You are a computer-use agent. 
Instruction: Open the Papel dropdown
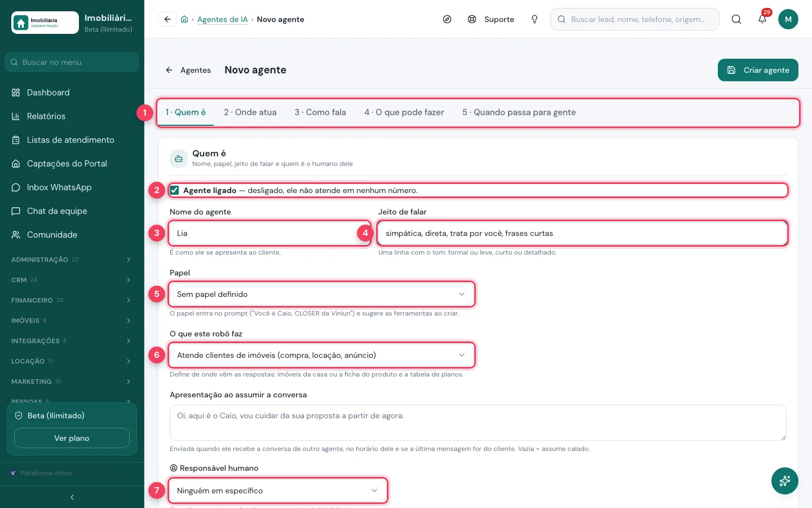point(322,294)
